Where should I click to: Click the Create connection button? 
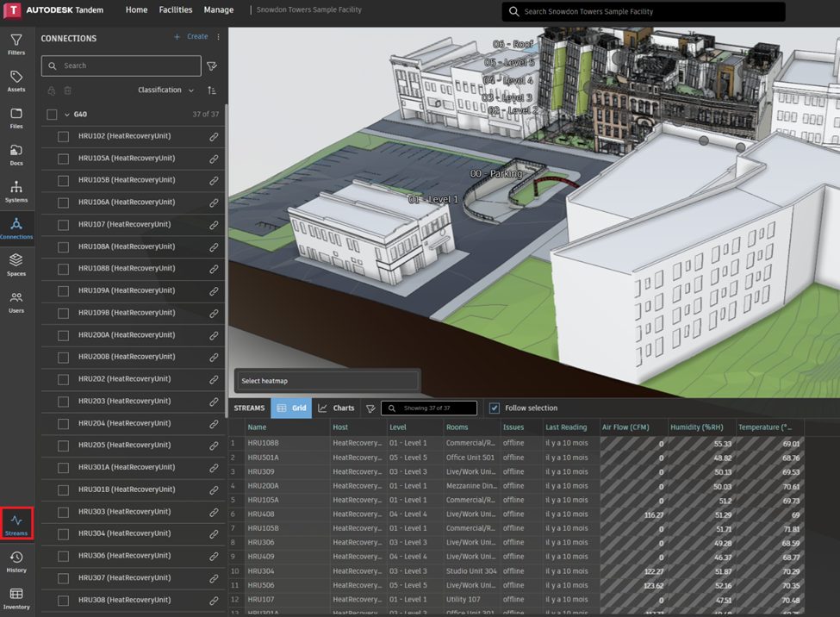pyautogui.click(x=191, y=37)
